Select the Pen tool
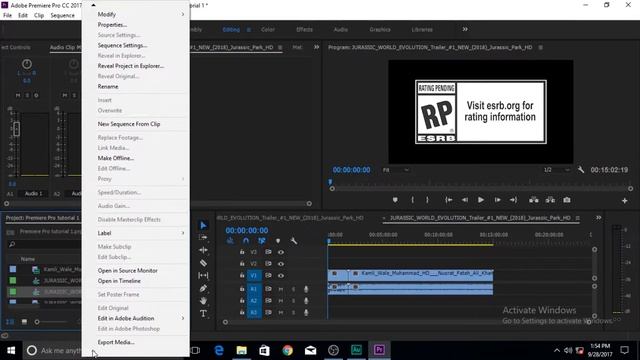The image size is (640, 360). coord(203,288)
